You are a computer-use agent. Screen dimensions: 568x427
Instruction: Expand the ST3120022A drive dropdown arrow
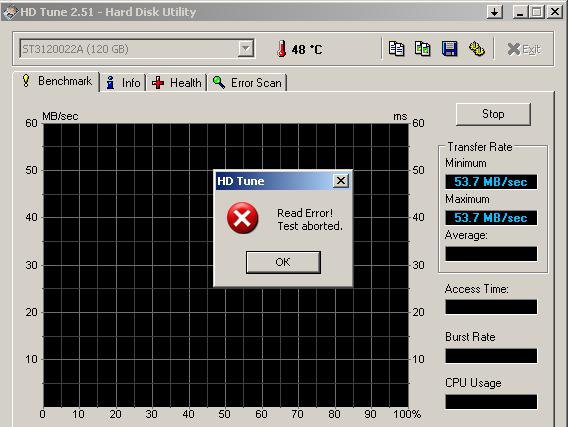pyautogui.click(x=246, y=49)
